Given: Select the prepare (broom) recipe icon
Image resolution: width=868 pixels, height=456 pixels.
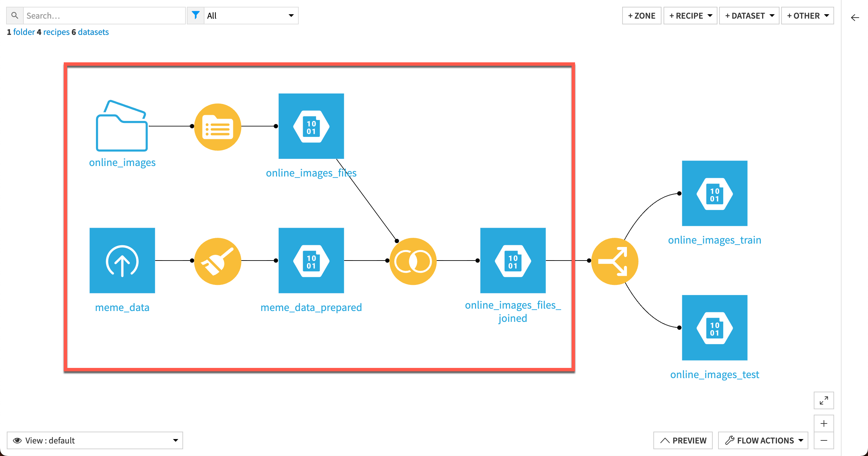Looking at the screenshot, I should coord(217,261).
